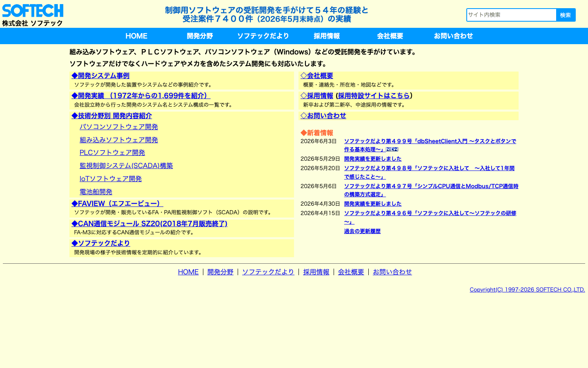This screenshot has width=588, height=368.
Task: Open CAN通信モジュール SZ20 link
Action: 149,224
